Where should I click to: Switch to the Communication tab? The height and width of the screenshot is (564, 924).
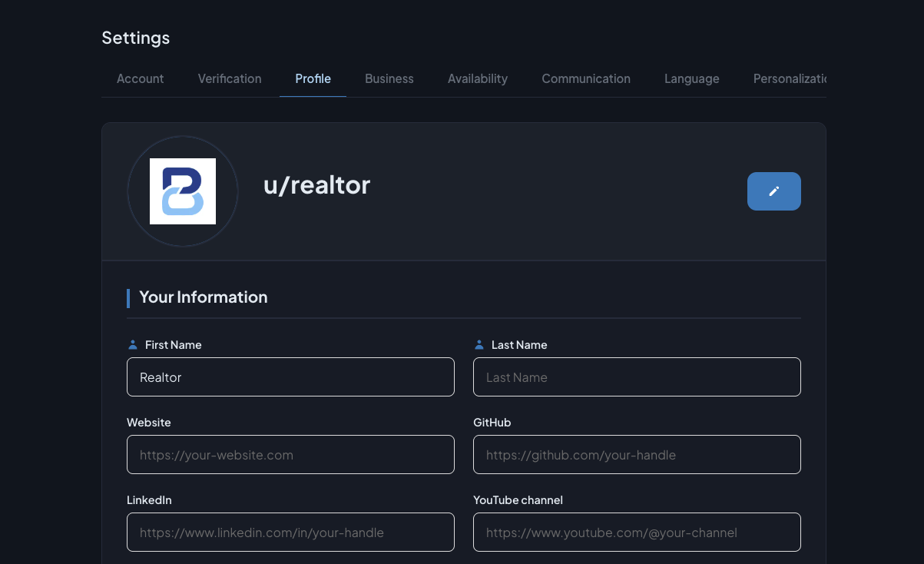click(586, 78)
